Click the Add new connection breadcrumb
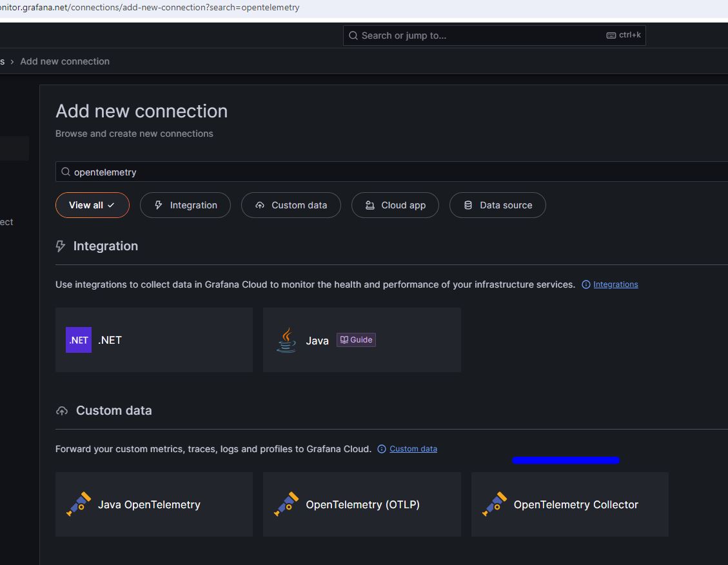Image resolution: width=728 pixels, height=565 pixels. pyautogui.click(x=65, y=61)
